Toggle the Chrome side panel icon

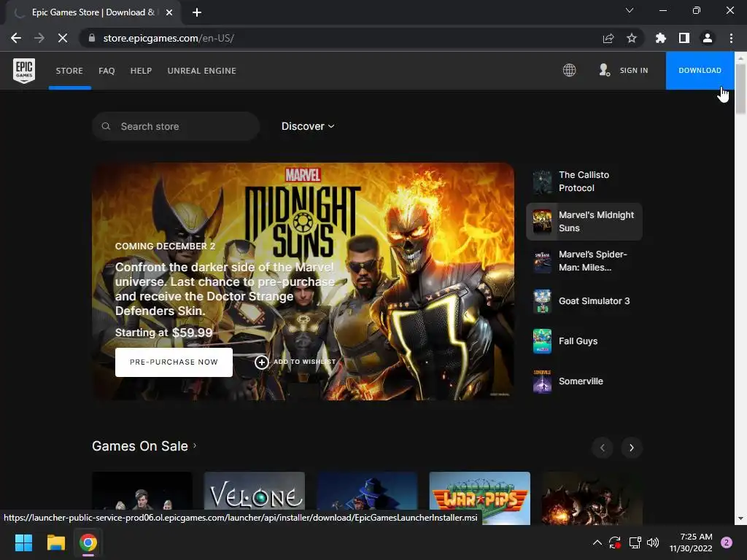(x=684, y=38)
